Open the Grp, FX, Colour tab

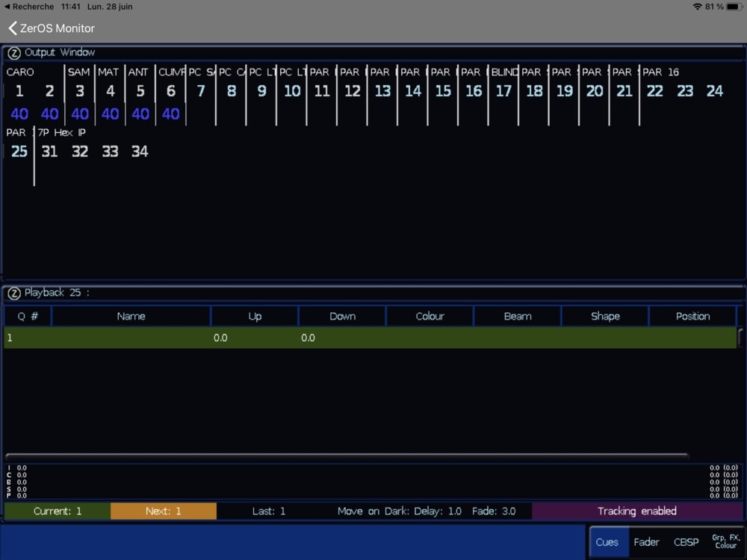tap(725, 542)
